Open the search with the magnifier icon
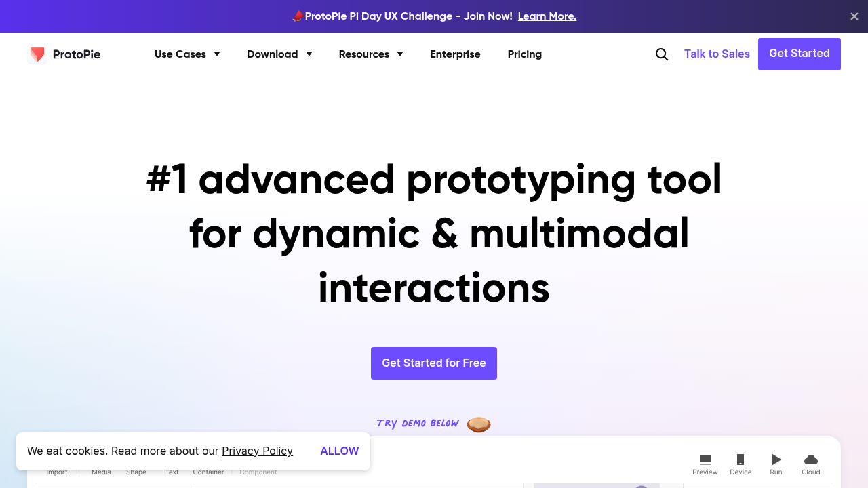The image size is (868, 488). point(661,54)
